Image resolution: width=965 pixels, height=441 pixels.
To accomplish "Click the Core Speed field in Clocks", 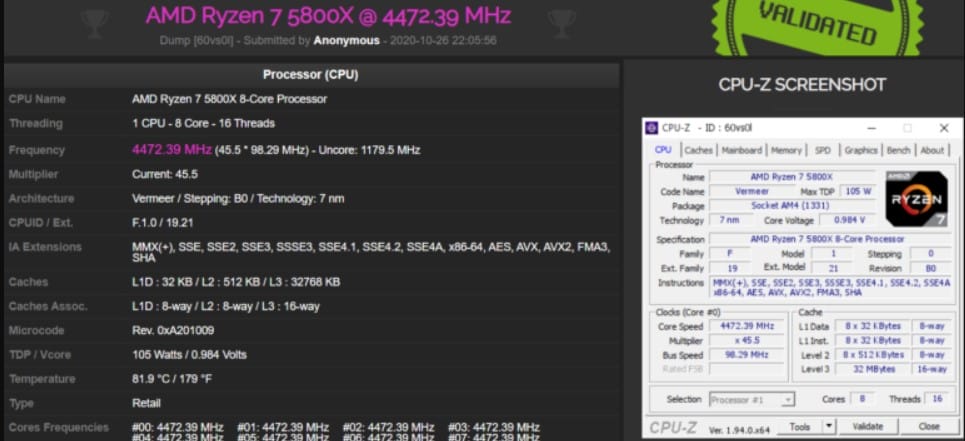I will [748, 326].
